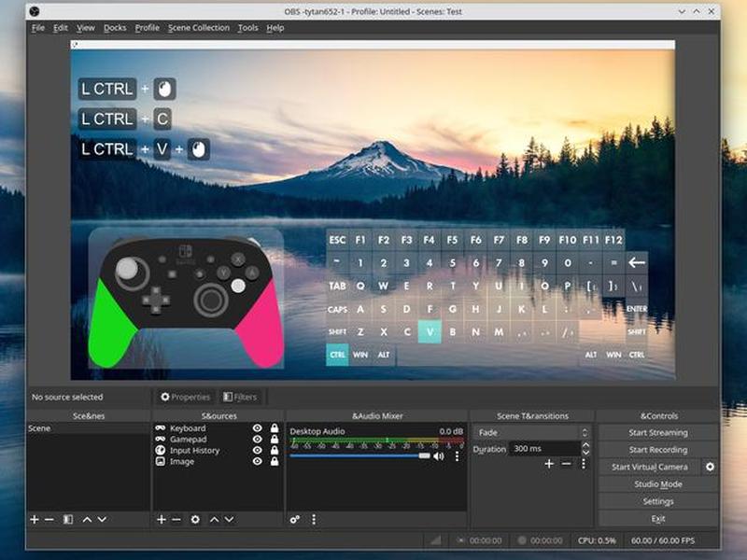Unlock the Gamepad source
This screenshot has height=560, width=747.
click(x=275, y=439)
